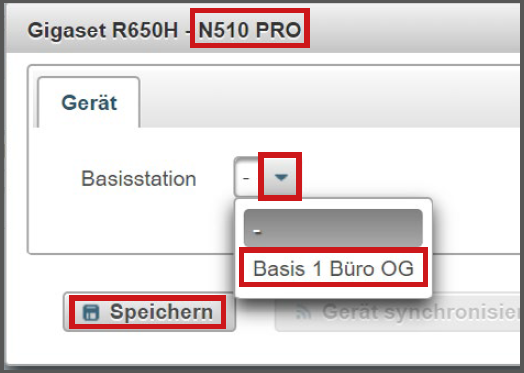Click the greyed-out Gerät synchronisieren button
Viewport: 524px width, 373px height.
pos(399,312)
